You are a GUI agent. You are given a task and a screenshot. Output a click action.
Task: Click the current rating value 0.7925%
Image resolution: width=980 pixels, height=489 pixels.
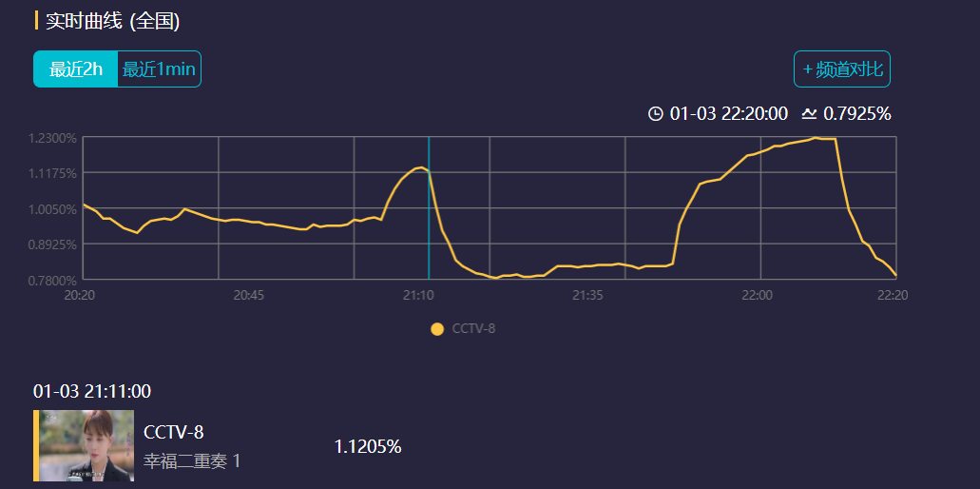(x=857, y=114)
